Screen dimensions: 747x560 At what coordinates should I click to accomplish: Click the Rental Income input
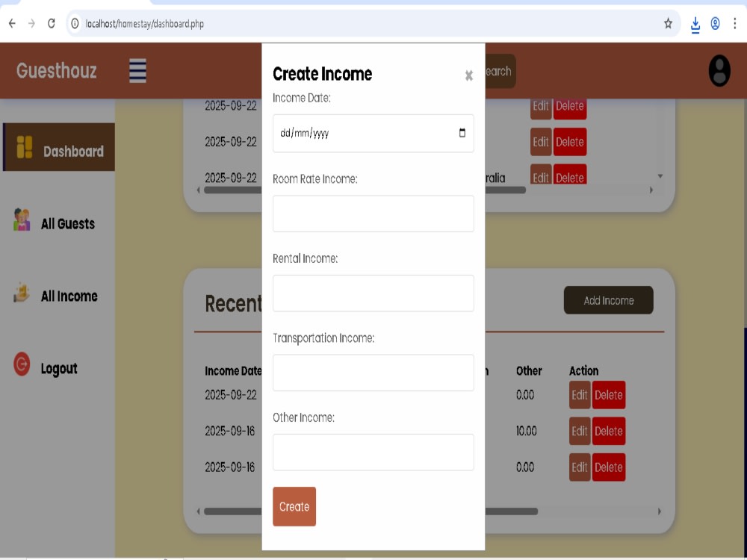tap(373, 293)
